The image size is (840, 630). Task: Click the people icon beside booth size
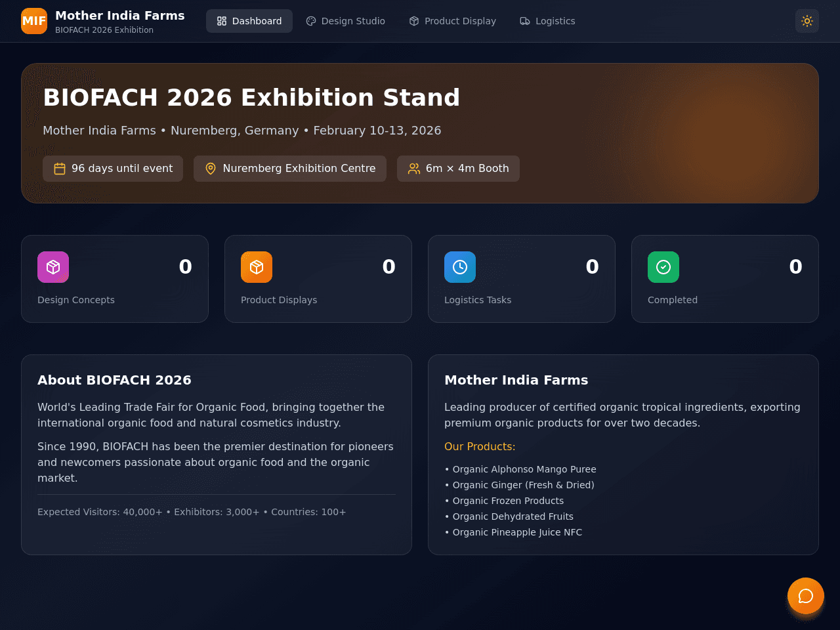414,169
